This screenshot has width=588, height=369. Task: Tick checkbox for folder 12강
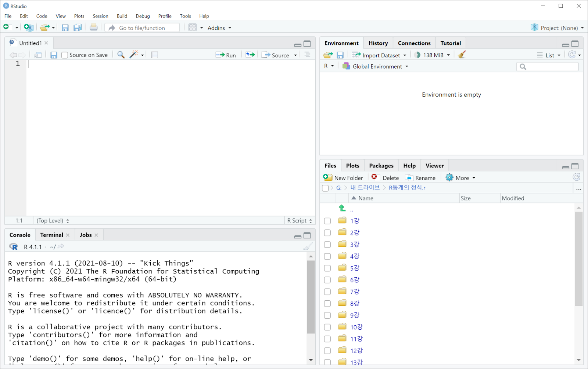pos(327,351)
